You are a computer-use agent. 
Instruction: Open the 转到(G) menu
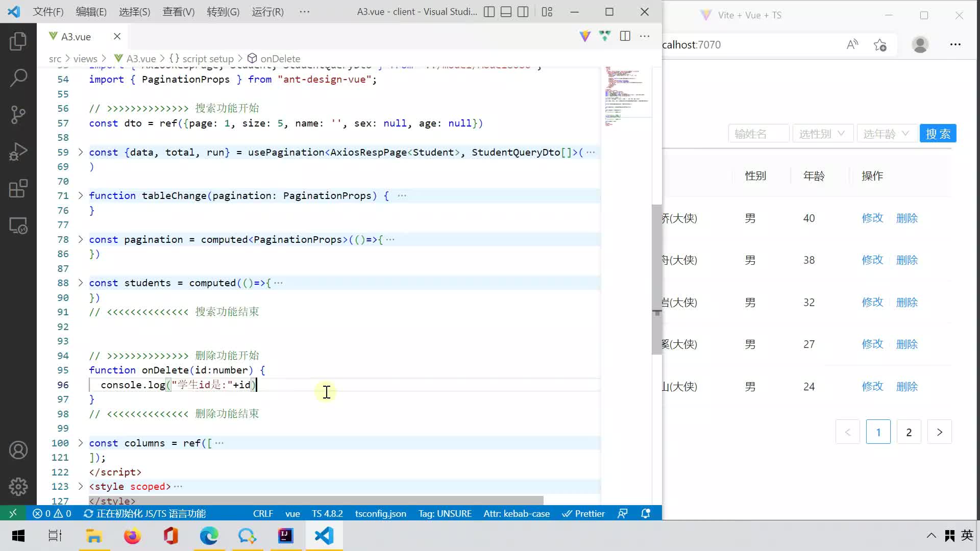[223, 12]
